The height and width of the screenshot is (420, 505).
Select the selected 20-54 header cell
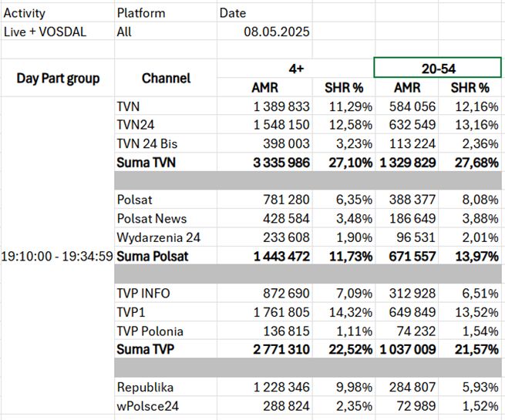[x=437, y=69]
